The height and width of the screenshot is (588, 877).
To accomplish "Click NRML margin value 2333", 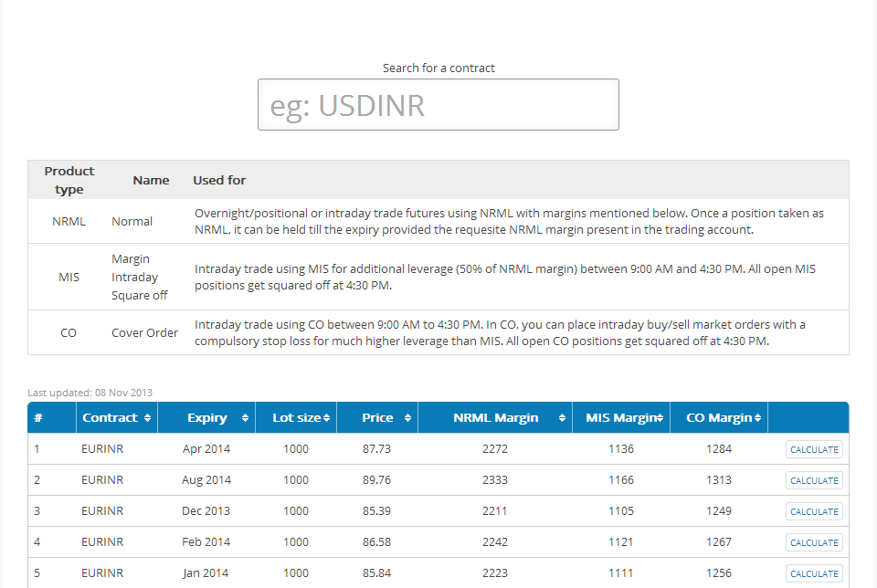I will [x=495, y=480].
